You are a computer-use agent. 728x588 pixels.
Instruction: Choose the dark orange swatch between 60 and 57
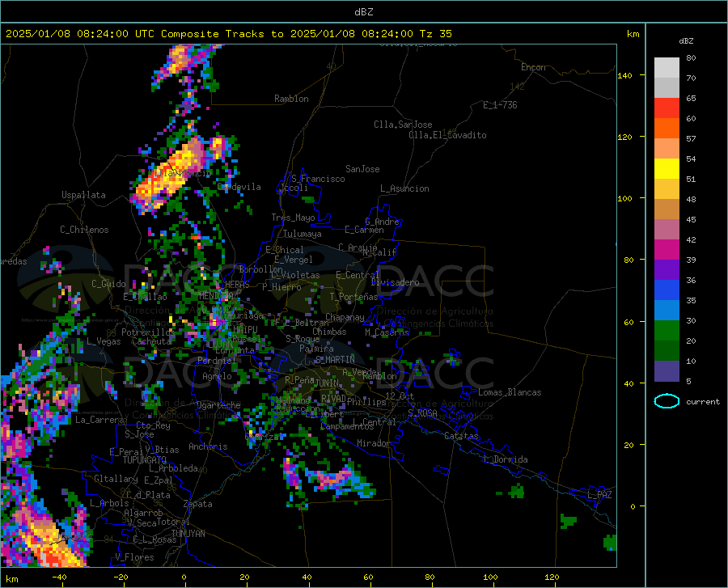667,129
